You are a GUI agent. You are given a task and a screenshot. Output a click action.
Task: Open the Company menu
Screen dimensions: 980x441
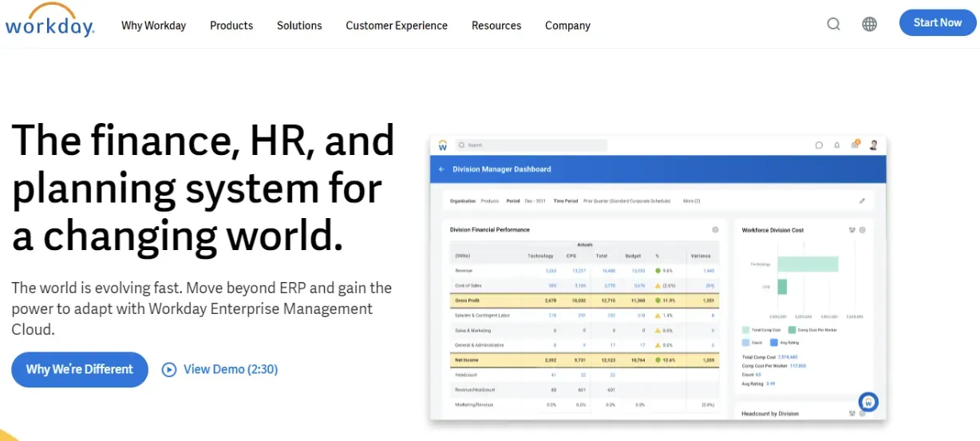[567, 26]
